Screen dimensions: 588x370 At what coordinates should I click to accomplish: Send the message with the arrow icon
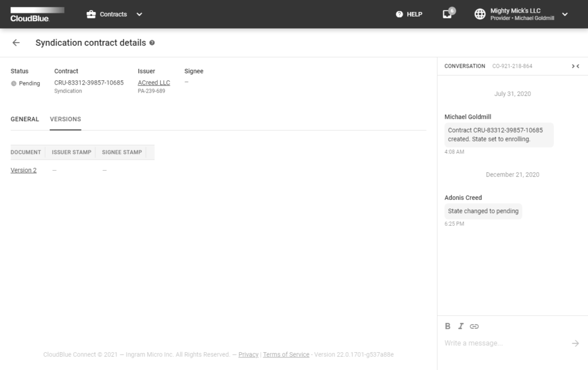[575, 343]
